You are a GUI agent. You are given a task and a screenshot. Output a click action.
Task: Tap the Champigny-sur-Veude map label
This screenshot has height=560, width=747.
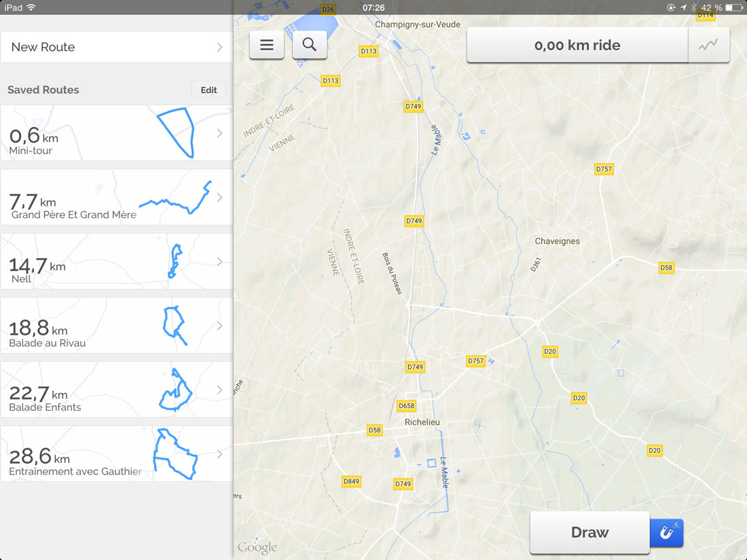[418, 24]
